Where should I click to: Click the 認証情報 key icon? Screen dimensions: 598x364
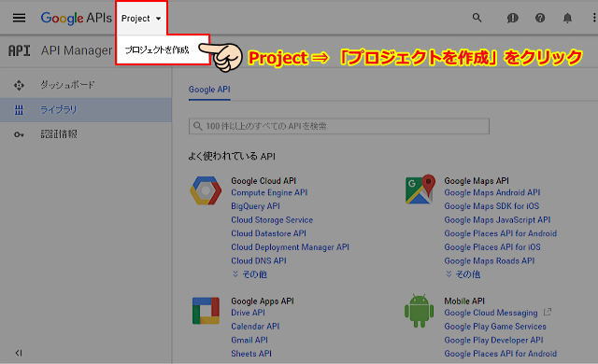click(x=19, y=134)
